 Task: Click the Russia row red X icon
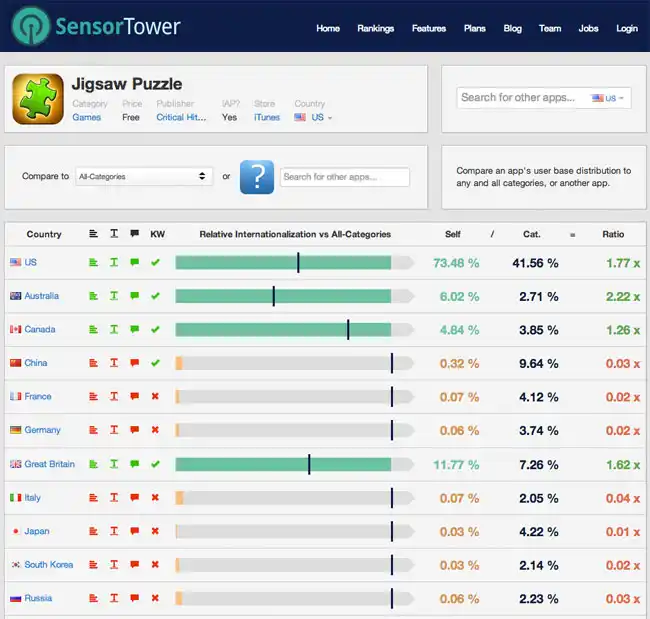click(x=155, y=598)
